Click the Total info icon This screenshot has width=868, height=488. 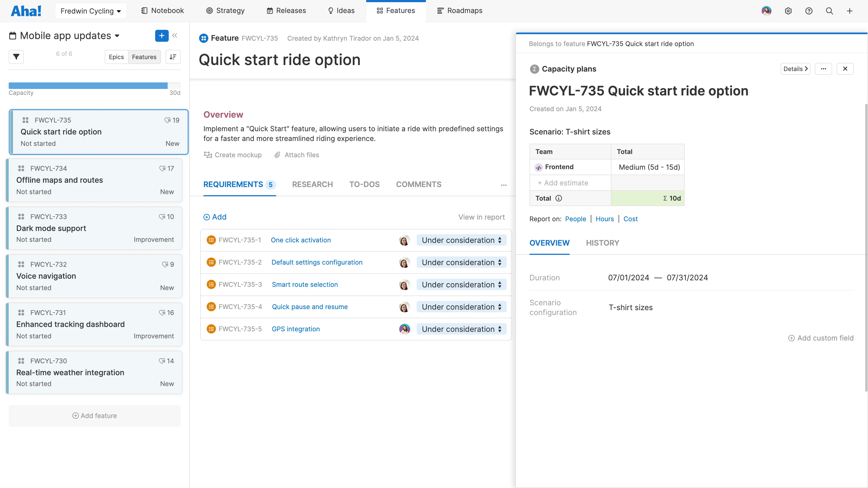(558, 198)
